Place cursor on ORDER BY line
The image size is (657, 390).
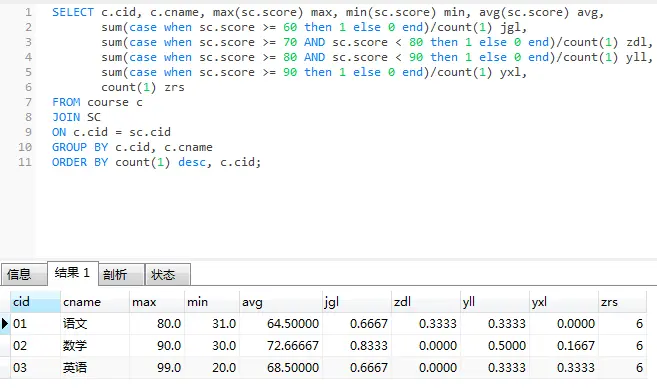click(156, 162)
